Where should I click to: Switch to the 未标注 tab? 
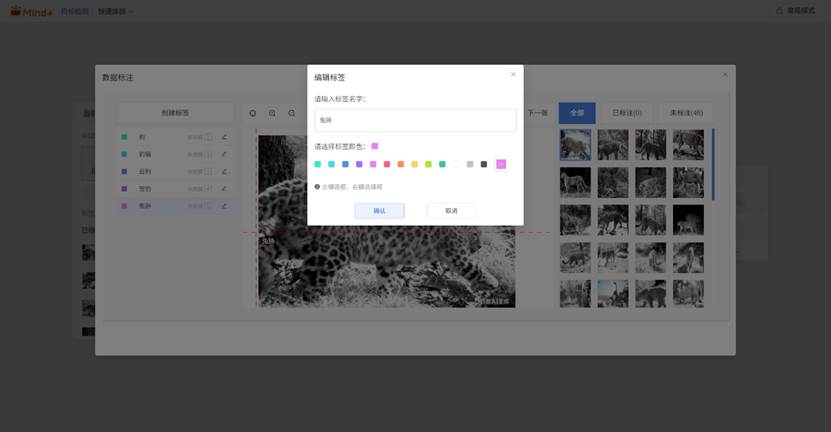685,113
